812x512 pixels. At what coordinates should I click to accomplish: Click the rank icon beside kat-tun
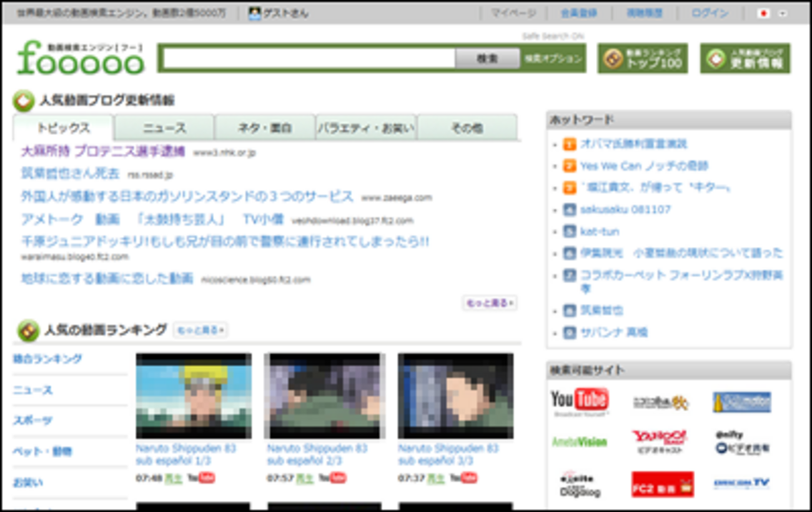pyautogui.click(x=569, y=231)
